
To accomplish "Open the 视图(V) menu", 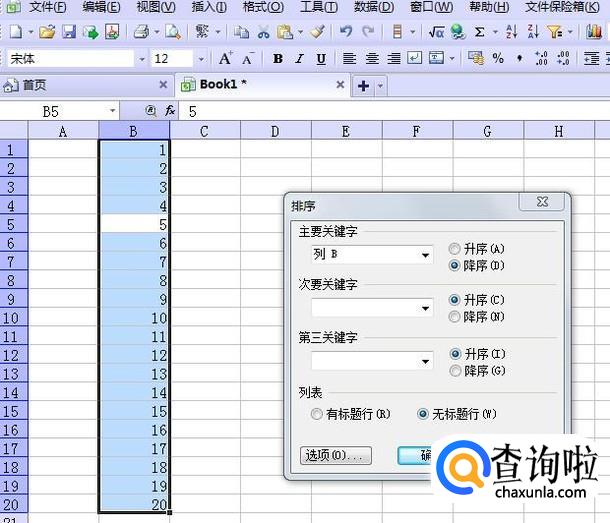I will click(x=156, y=7).
